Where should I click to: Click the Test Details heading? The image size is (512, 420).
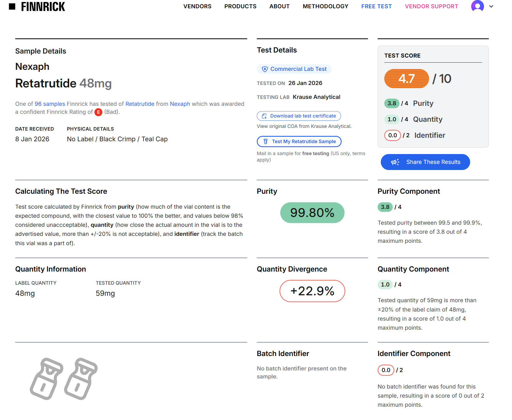(x=277, y=50)
